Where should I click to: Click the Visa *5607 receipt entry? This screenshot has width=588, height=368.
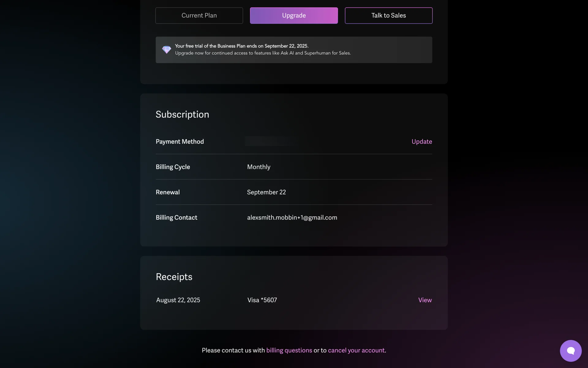(x=262, y=300)
